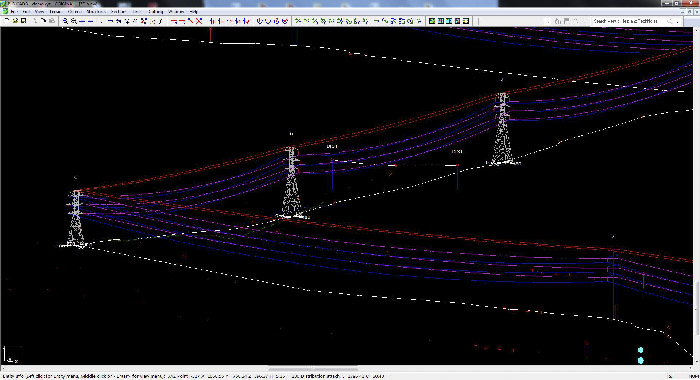Click the red X delete icon
This screenshot has height=380, width=700.
point(199,21)
